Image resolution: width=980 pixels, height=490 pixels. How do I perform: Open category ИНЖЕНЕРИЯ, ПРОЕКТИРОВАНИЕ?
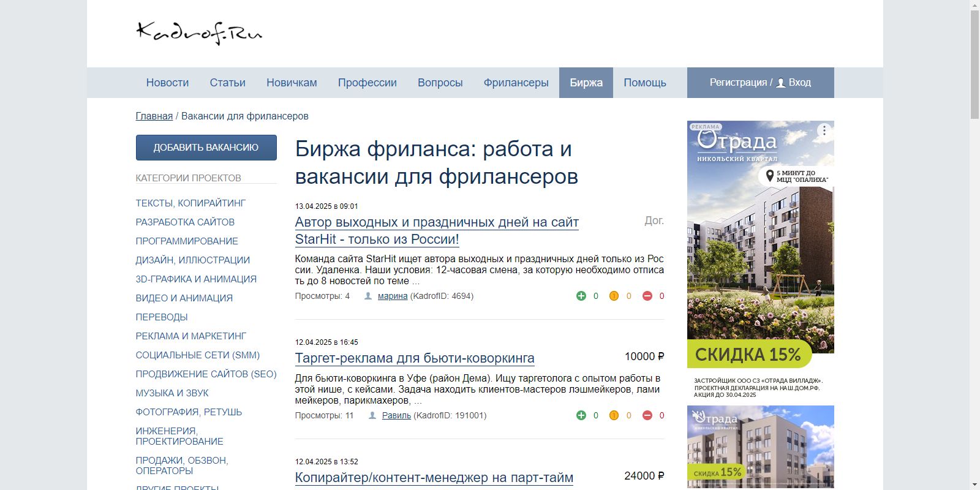(x=179, y=436)
